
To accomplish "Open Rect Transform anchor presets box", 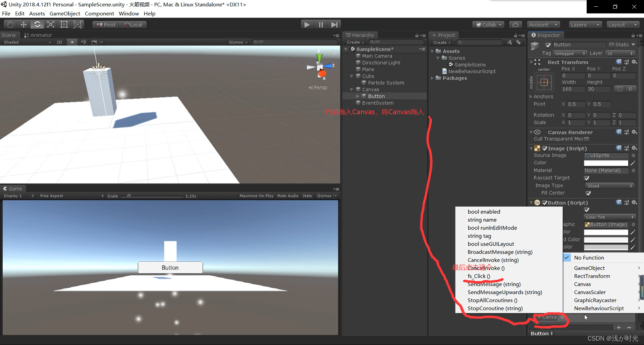I will tap(544, 82).
